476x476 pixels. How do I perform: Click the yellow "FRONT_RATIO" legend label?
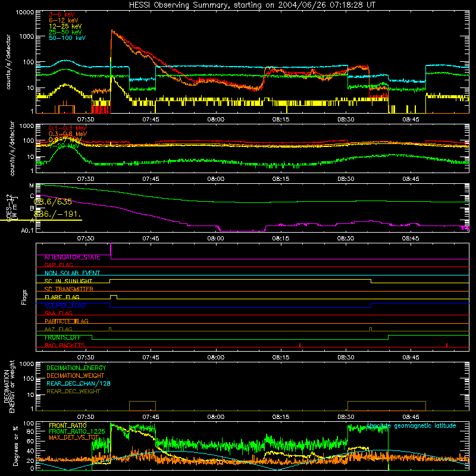pyautogui.click(x=68, y=425)
